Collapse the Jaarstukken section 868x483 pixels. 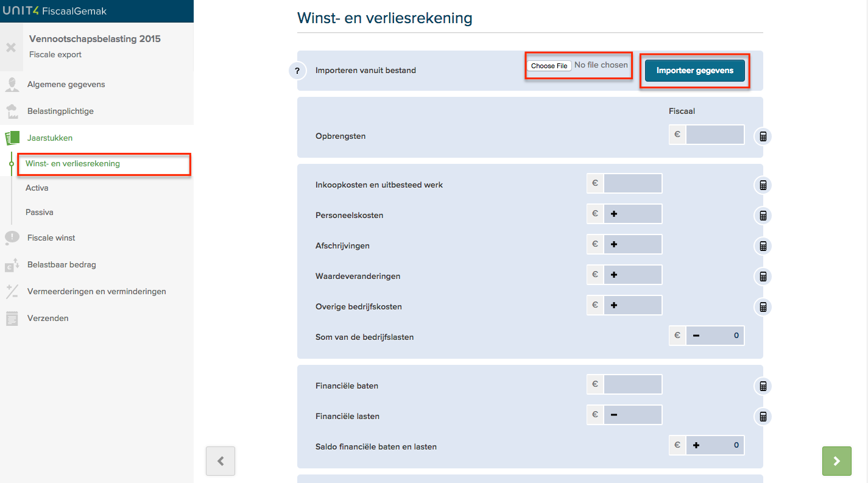(x=50, y=138)
